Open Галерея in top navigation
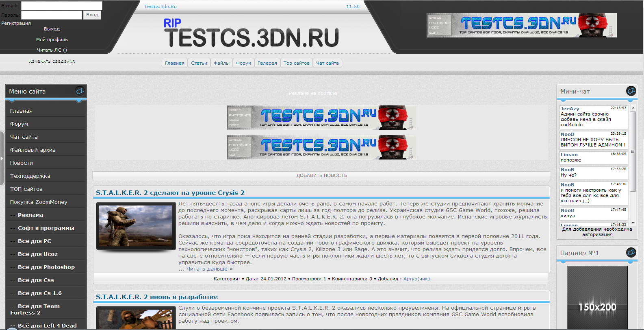644x330 pixels. [267, 63]
